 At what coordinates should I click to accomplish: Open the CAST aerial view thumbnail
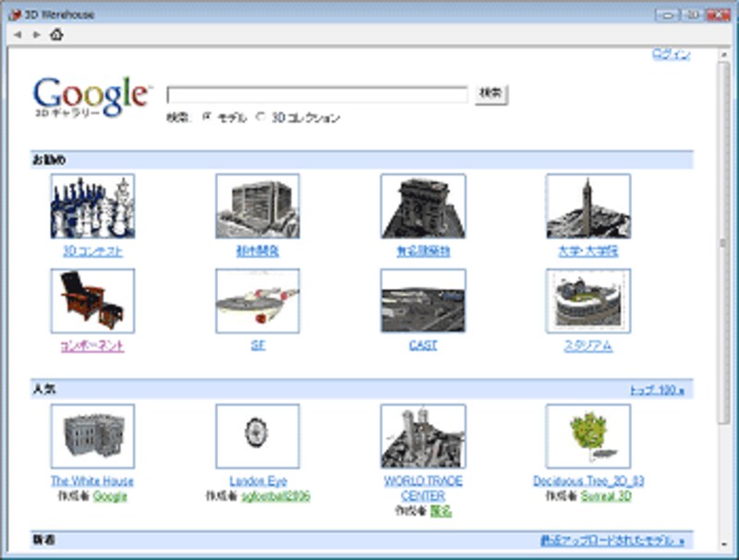tap(423, 300)
